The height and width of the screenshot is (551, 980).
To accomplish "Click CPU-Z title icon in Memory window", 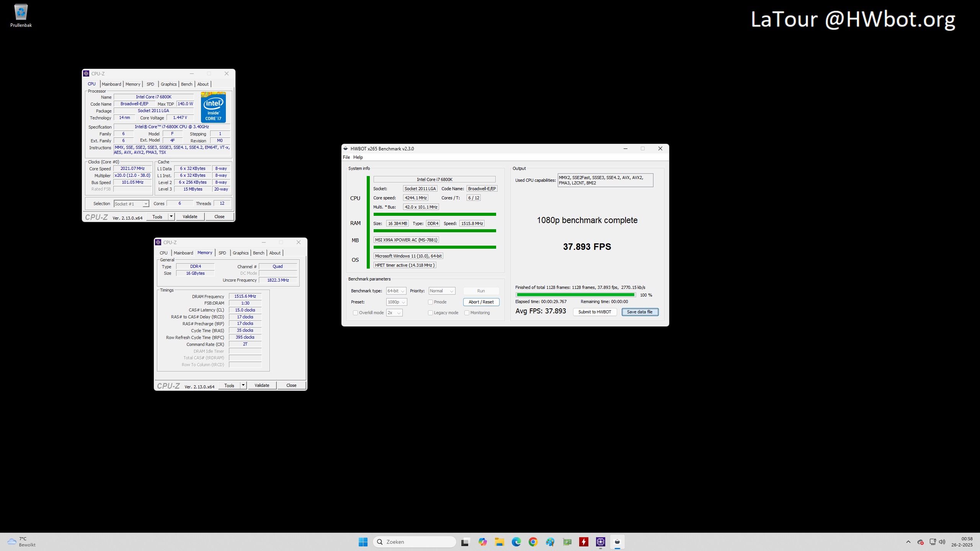I will [158, 242].
